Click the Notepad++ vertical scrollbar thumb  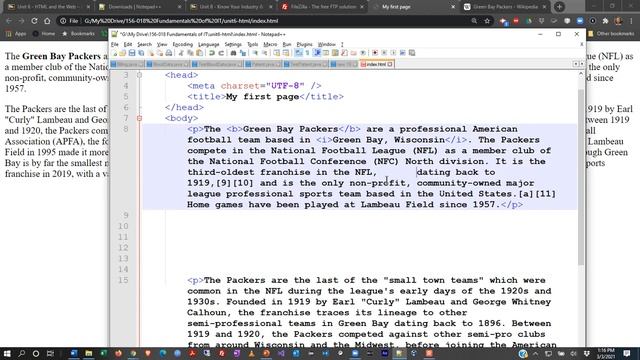[581, 177]
